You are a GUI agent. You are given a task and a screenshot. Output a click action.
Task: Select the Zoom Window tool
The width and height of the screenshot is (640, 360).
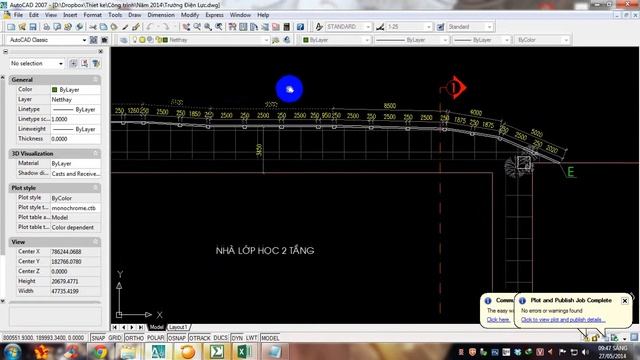(208, 27)
